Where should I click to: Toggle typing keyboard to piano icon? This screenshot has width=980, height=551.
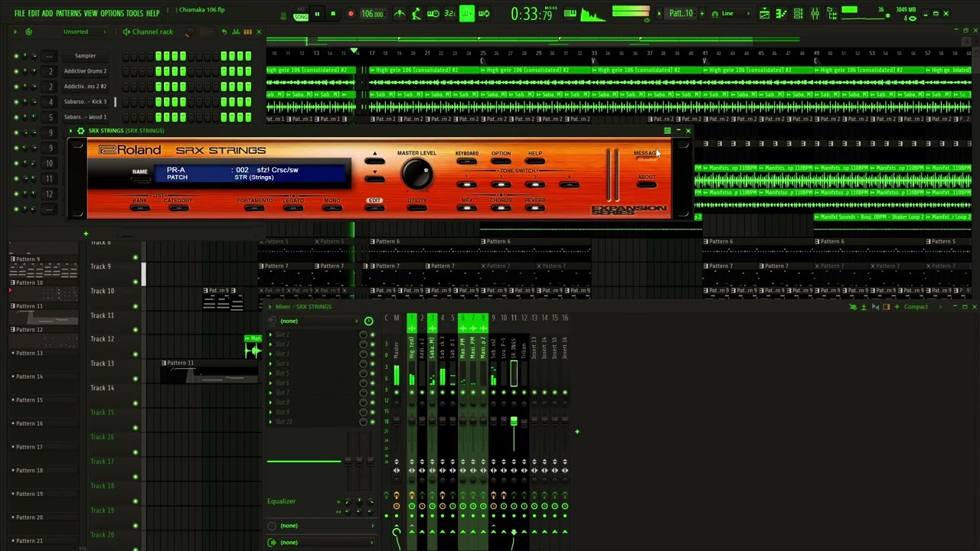[570, 14]
